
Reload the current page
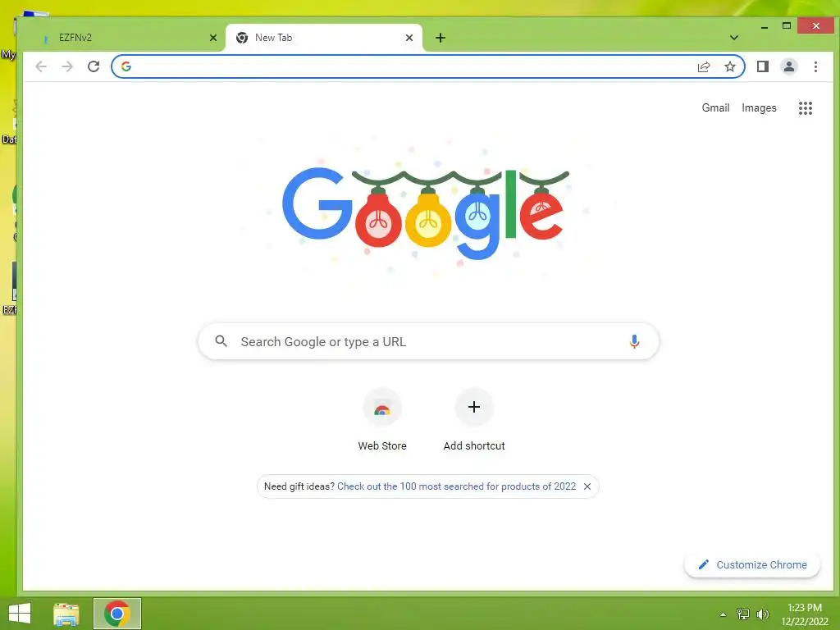[94, 66]
